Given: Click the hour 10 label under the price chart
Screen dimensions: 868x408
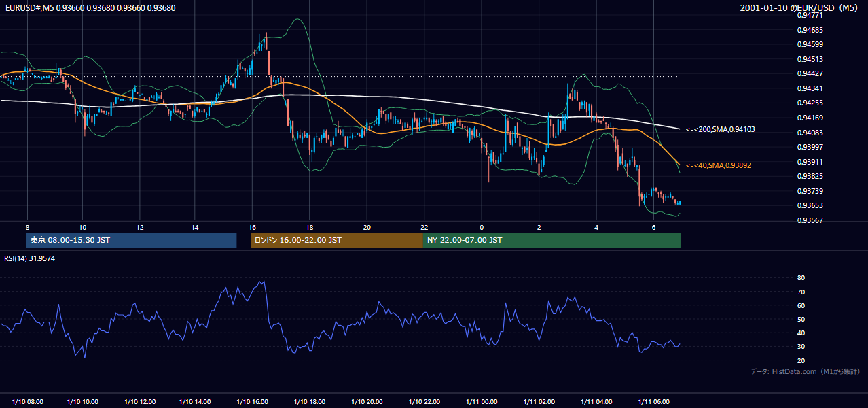Looking at the screenshot, I should [82, 227].
